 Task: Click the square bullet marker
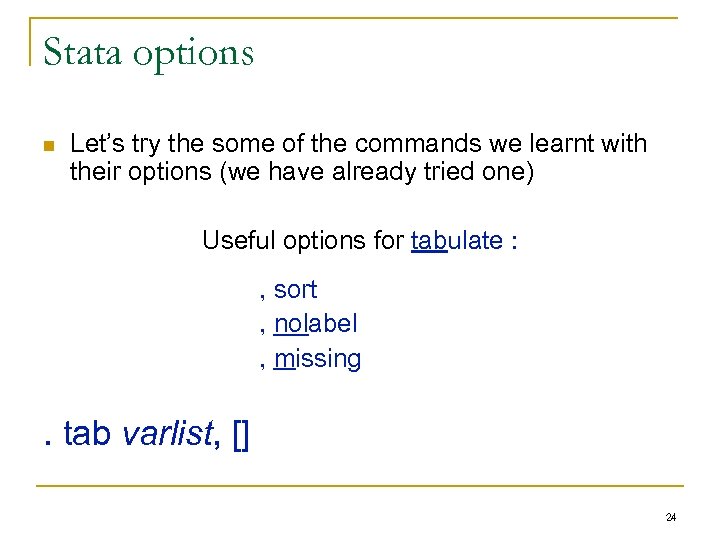pyautogui.click(x=46, y=146)
